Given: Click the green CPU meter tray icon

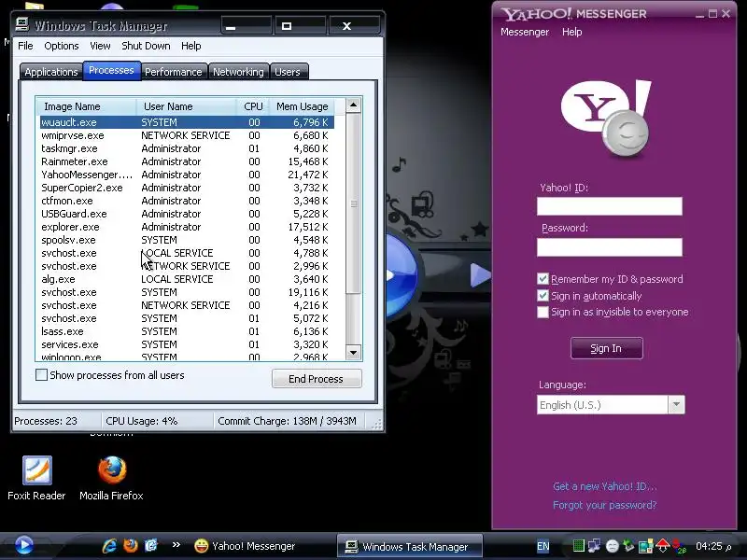Looking at the screenshot, I should [x=578, y=546].
